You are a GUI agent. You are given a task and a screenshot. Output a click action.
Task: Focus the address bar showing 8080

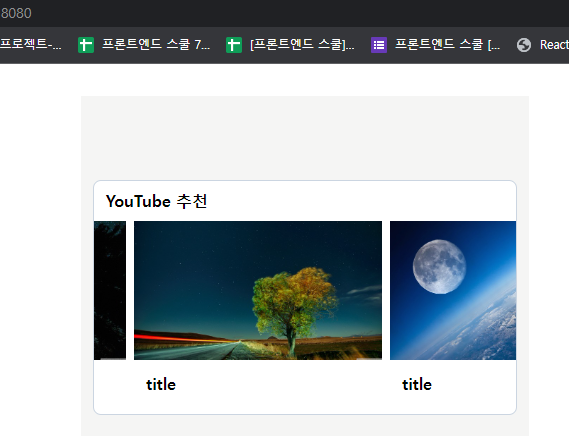click(x=284, y=13)
